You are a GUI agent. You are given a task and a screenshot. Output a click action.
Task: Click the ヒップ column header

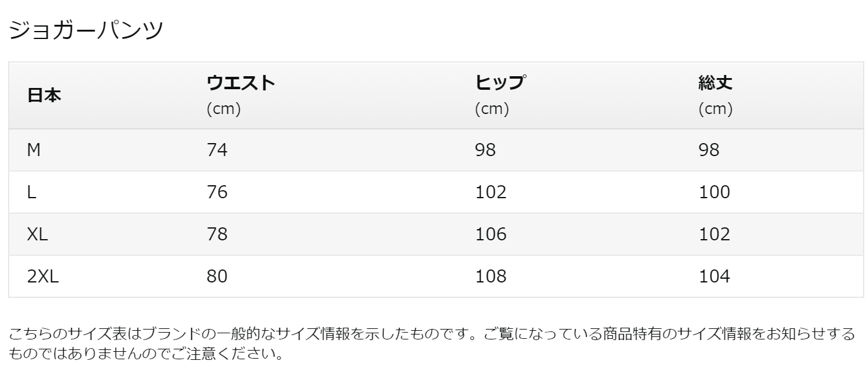tap(501, 83)
